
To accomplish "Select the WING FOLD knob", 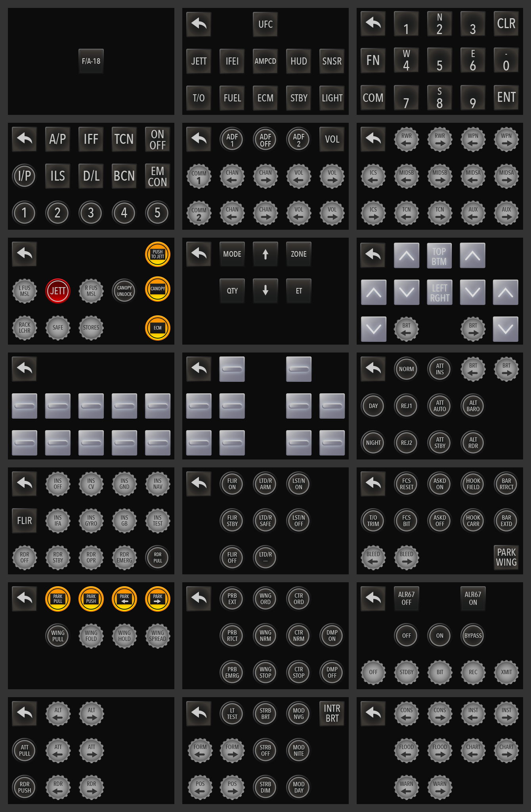I will [91, 636].
